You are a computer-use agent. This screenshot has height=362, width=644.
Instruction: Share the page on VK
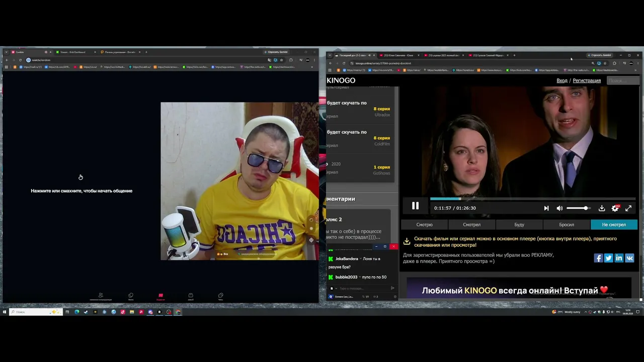point(629,258)
